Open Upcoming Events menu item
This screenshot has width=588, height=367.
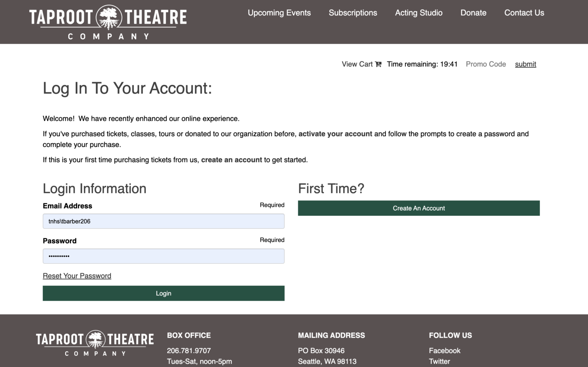click(279, 13)
